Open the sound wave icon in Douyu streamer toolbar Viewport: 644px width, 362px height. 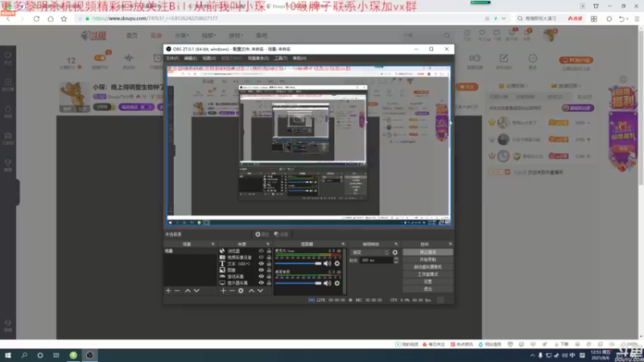129,58
